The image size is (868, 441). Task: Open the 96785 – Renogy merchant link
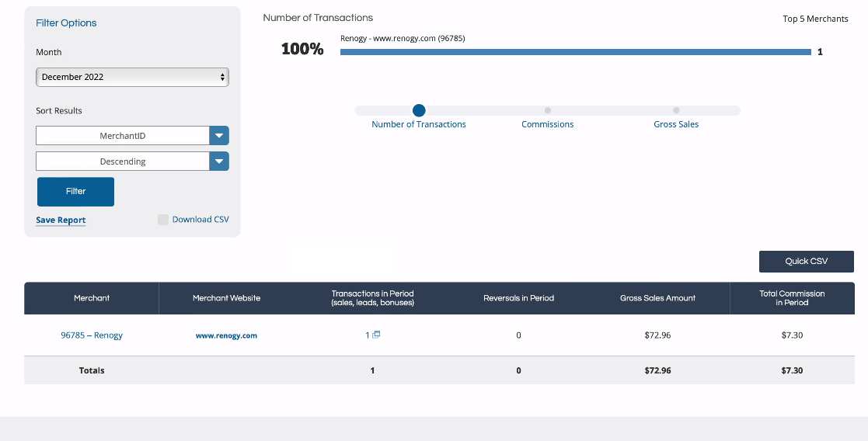tap(92, 335)
